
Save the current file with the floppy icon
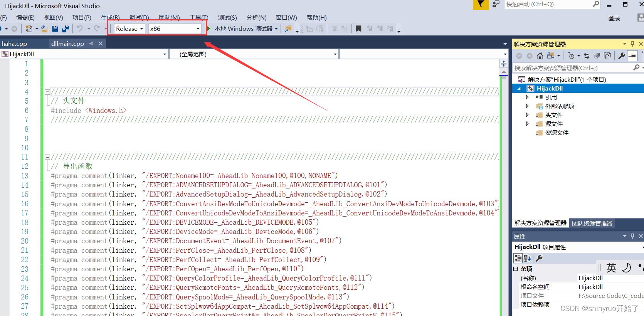click(x=55, y=29)
